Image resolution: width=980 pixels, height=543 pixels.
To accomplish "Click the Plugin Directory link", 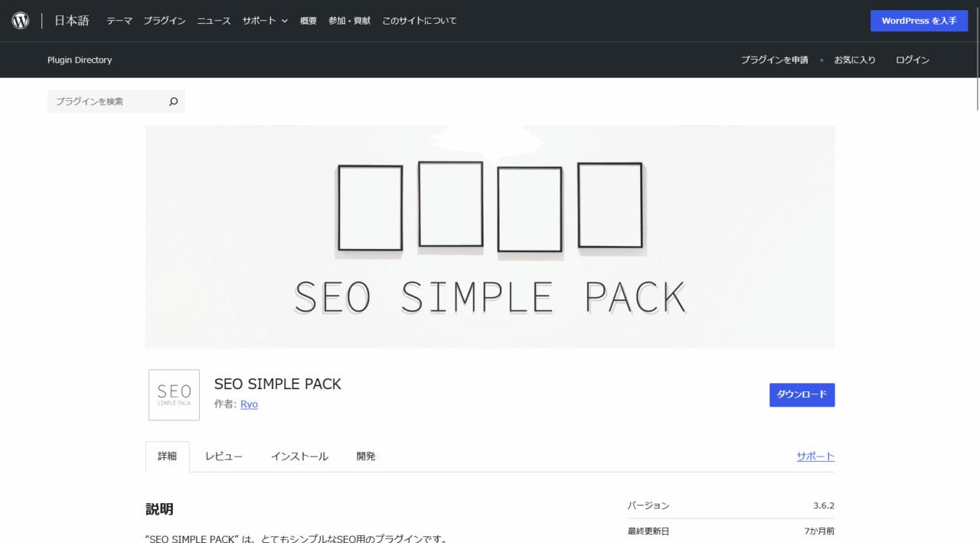I will [x=80, y=60].
